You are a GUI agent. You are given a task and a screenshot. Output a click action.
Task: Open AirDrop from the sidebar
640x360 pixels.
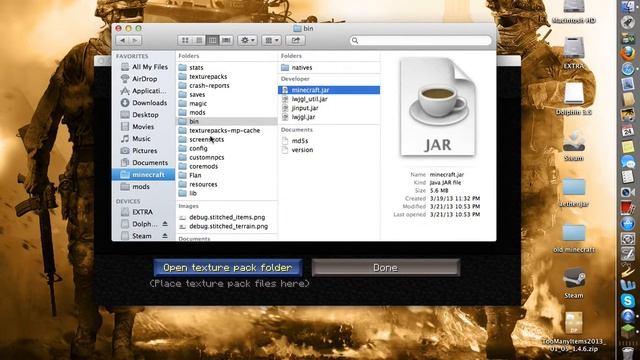click(139, 79)
